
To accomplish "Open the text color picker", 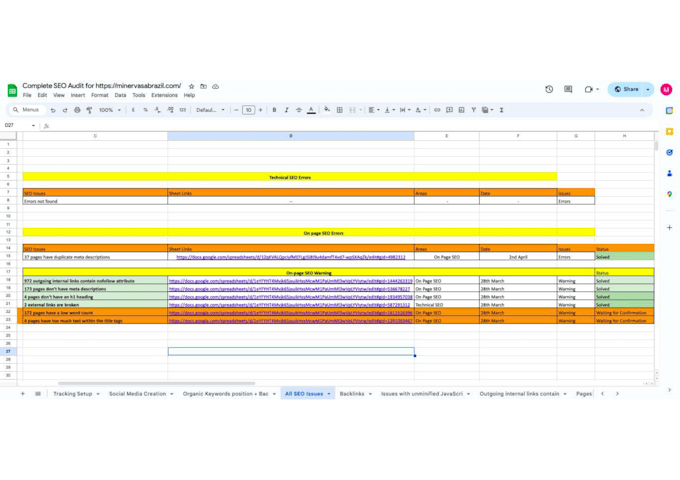I will tap(311, 110).
